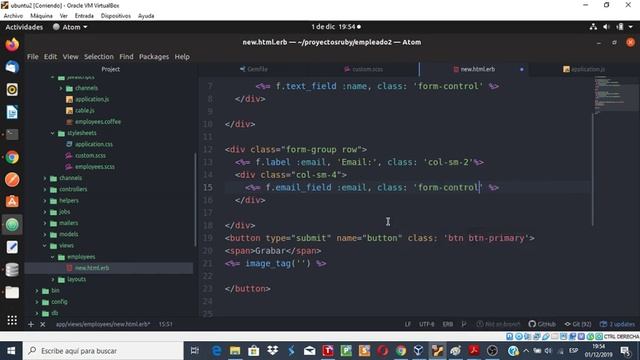Open Ubuntu Software from the dock
This screenshot has height=360, width=640.
coord(12,202)
